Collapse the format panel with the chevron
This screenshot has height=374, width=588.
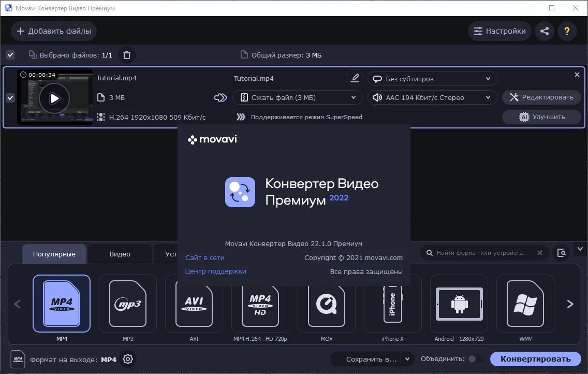point(580,249)
